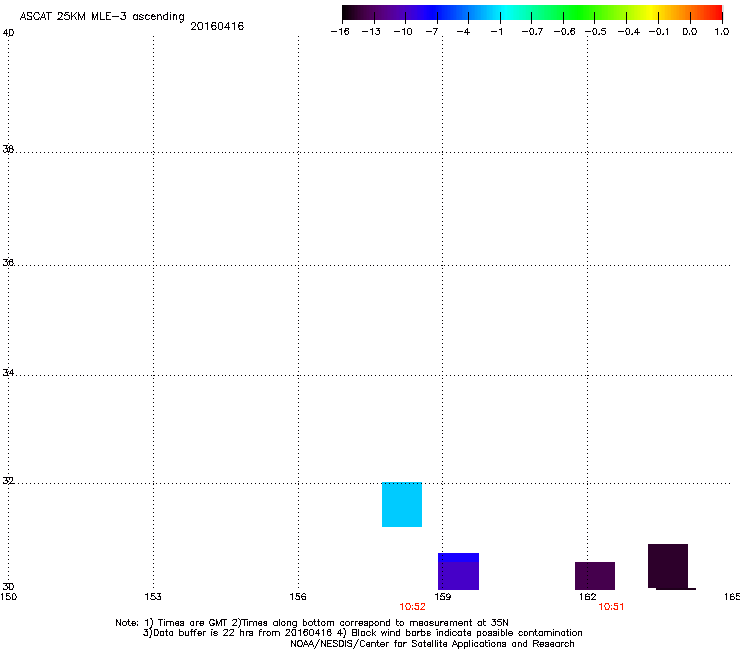
Task: Click the -13 colorbar label
Action: click(x=371, y=32)
